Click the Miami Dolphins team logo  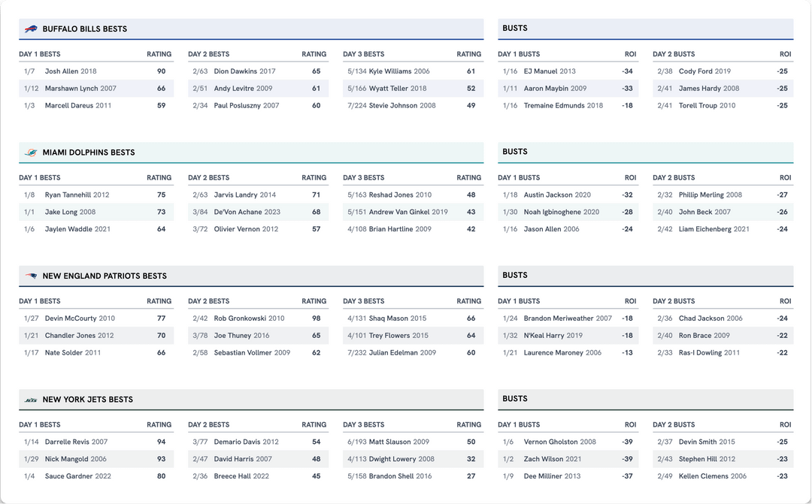coord(31,152)
